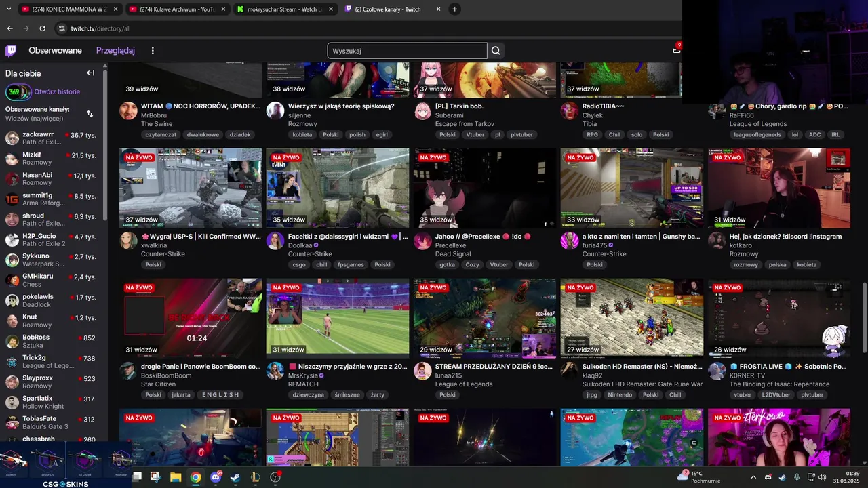Open Wygraj USP-S Counter-Strike stream thumbnail
The height and width of the screenshot is (488, 868).
191,188
